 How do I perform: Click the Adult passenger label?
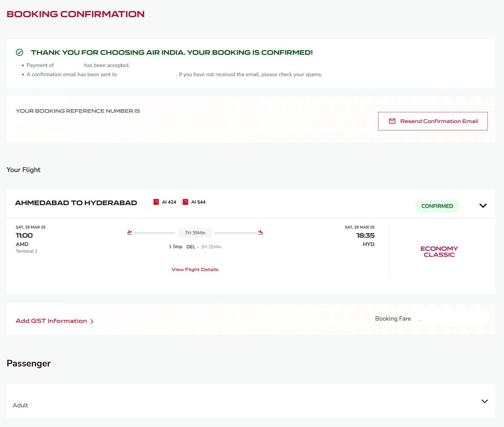pyautogui.click(x=21, y=405)
